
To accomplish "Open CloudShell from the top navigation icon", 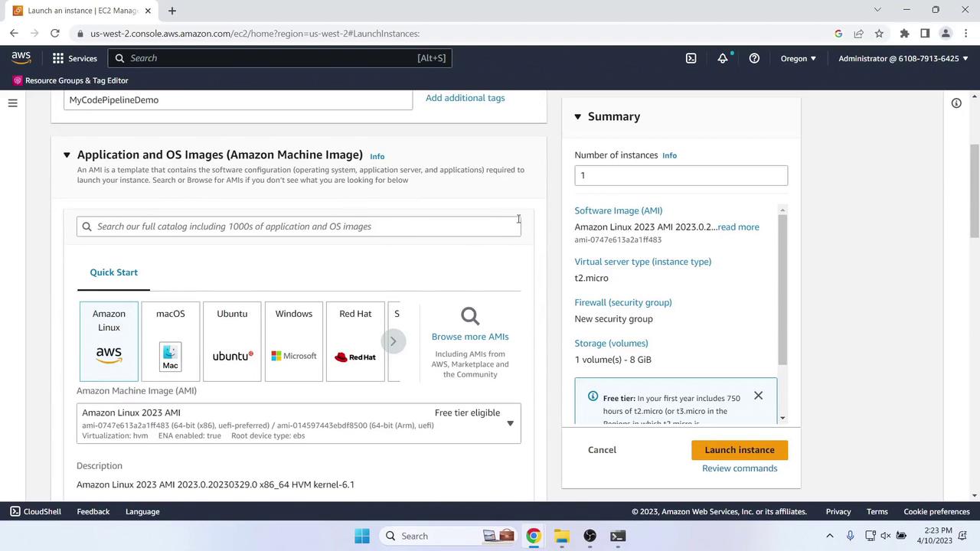I will pyautogui.click(x=691, y=58).
